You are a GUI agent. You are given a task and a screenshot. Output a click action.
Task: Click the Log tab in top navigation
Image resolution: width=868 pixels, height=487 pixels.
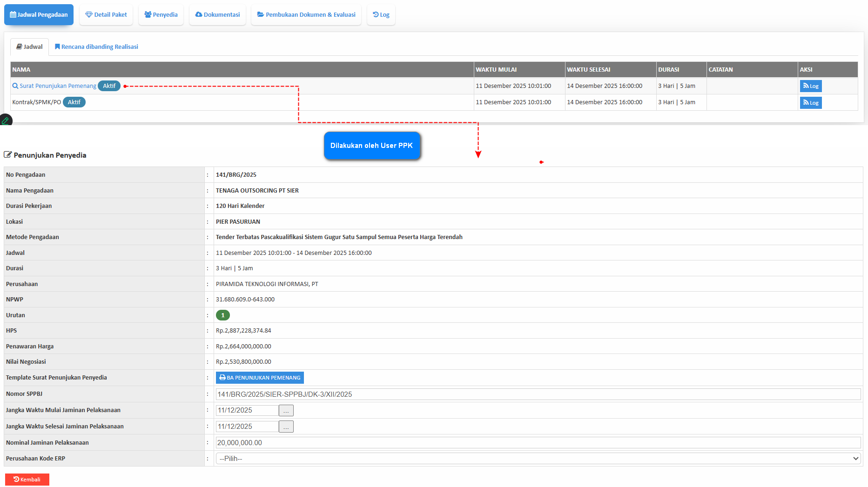click(381, 15)
